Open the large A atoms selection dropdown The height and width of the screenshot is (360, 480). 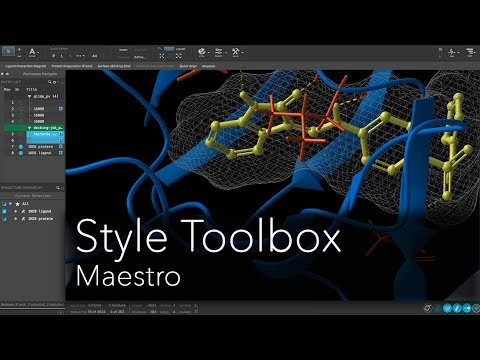(33, 52)
